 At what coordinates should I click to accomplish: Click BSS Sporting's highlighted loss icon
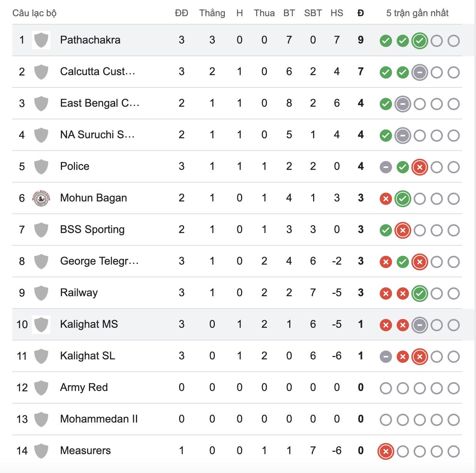coord(402,230)
